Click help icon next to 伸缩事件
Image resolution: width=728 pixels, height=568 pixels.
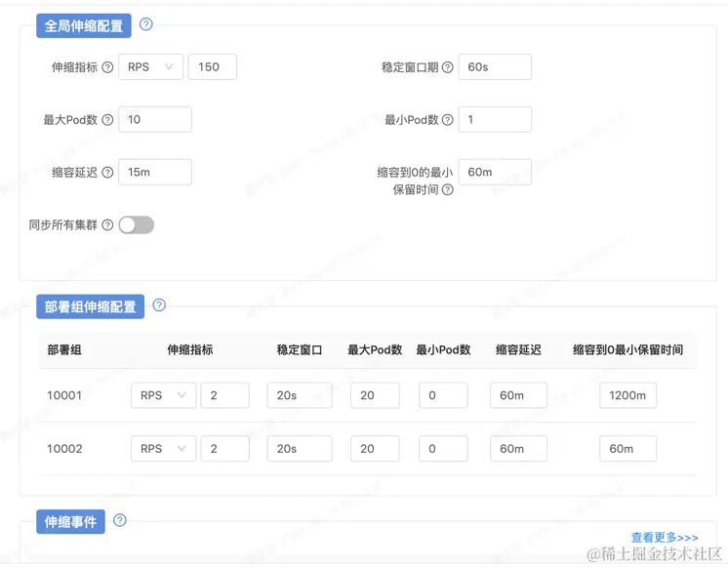tap(120, 520)
